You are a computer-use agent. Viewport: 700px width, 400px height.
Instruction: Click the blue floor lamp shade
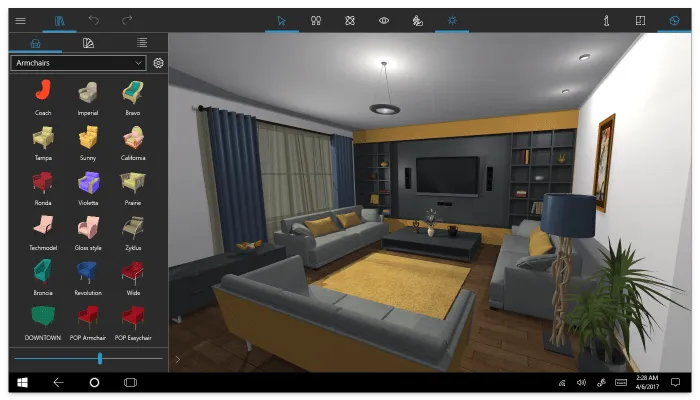[x=568, y=215]
